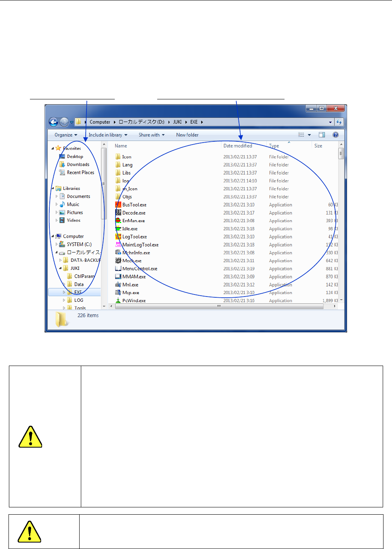392x549 pixels.
Task: Click the Back navigation arrow
Action: [x=53, y=122]
